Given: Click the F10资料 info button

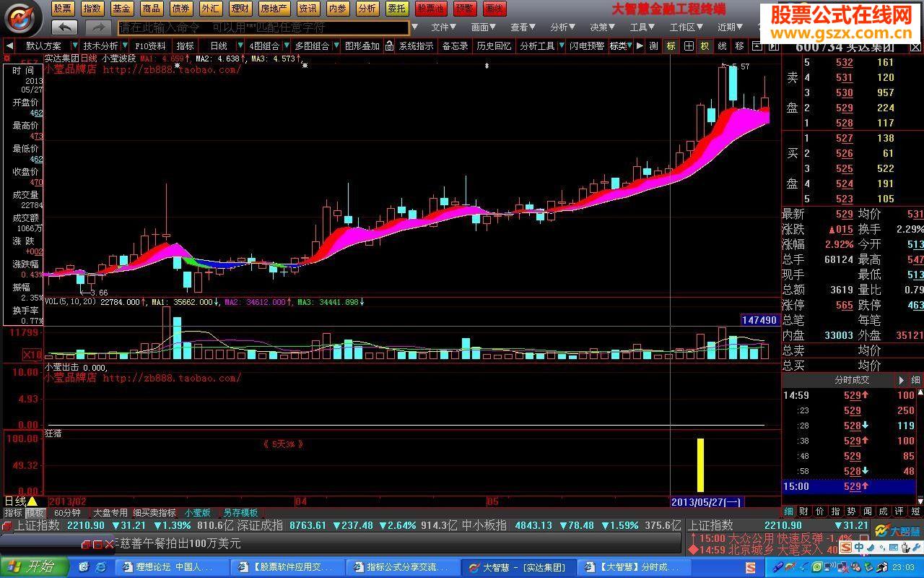Looking at the screenshot, I should point(150,46).
